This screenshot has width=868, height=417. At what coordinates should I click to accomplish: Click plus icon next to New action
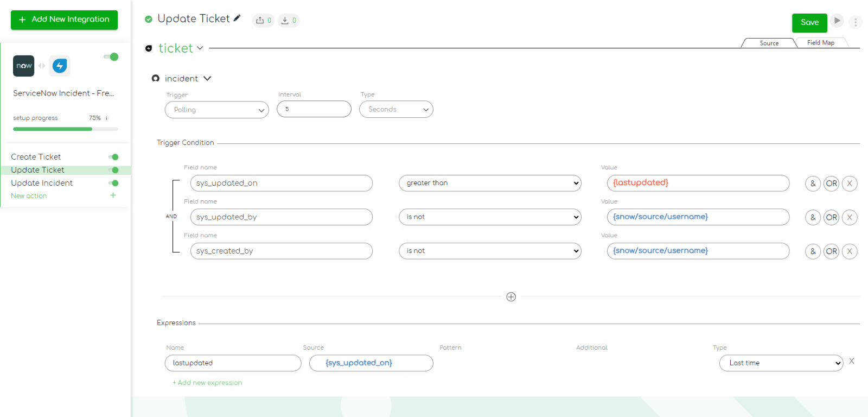pos(113,195)
